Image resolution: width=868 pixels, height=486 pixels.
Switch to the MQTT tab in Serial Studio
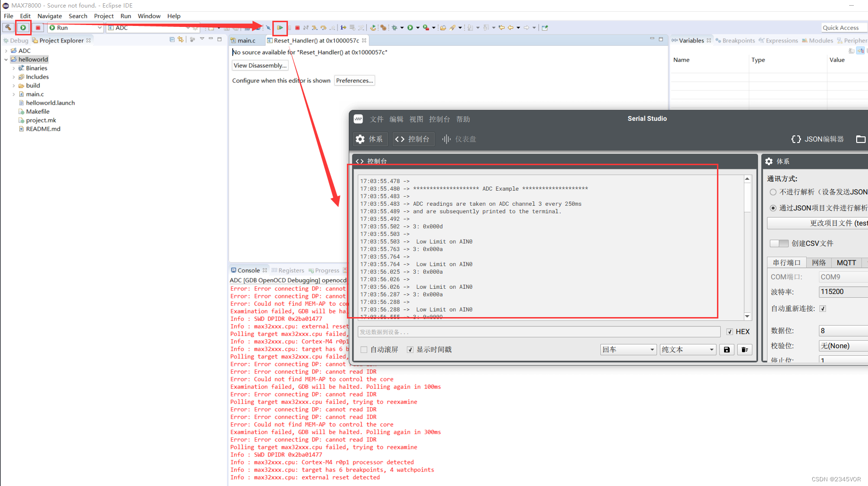click(x=846, y=263)
